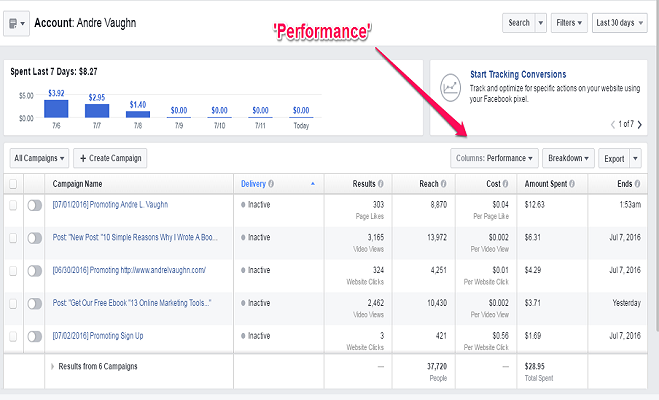This screenshot has height=400, width=659.
Task: Go to previous tip with left arrow
Action: coord(612,124)
